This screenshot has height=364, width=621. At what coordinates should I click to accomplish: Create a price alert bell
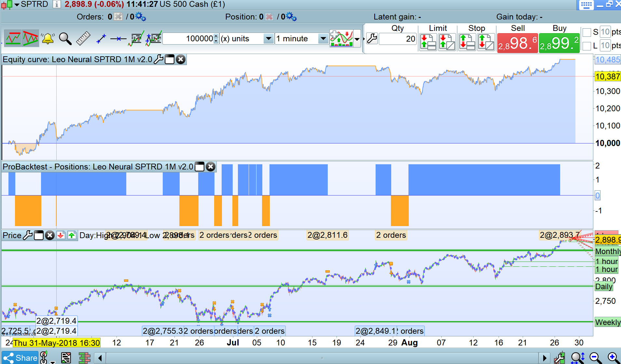click(48, 39)
